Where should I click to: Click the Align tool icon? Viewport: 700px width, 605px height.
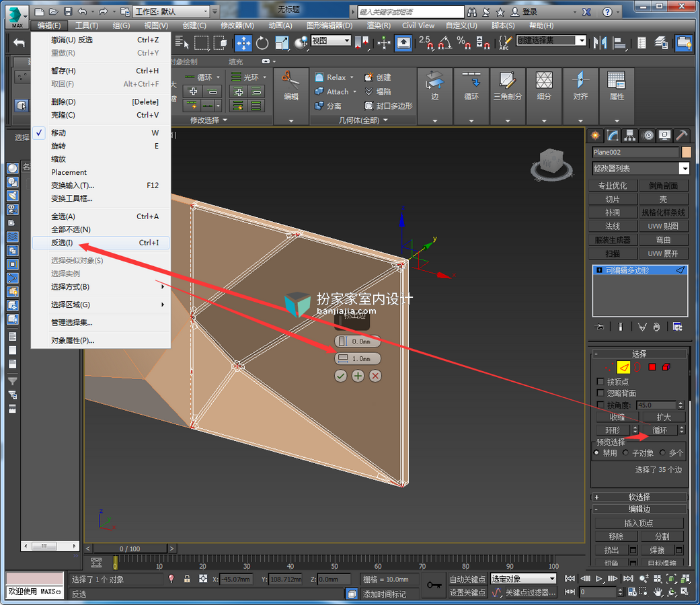[x=619, y=43]
